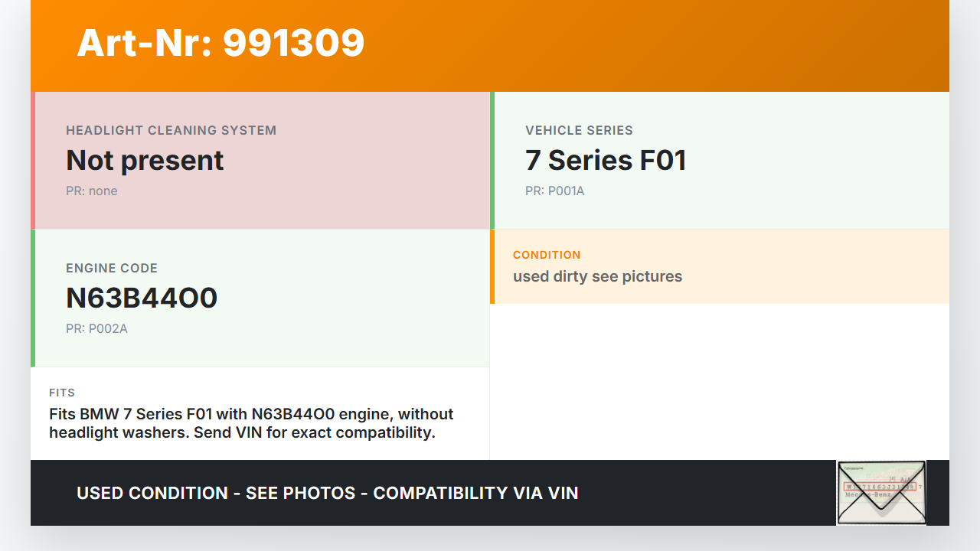Select the Headlight Cleaning System label
Screen dimensions: 980x551
click(x=171, y=130)
